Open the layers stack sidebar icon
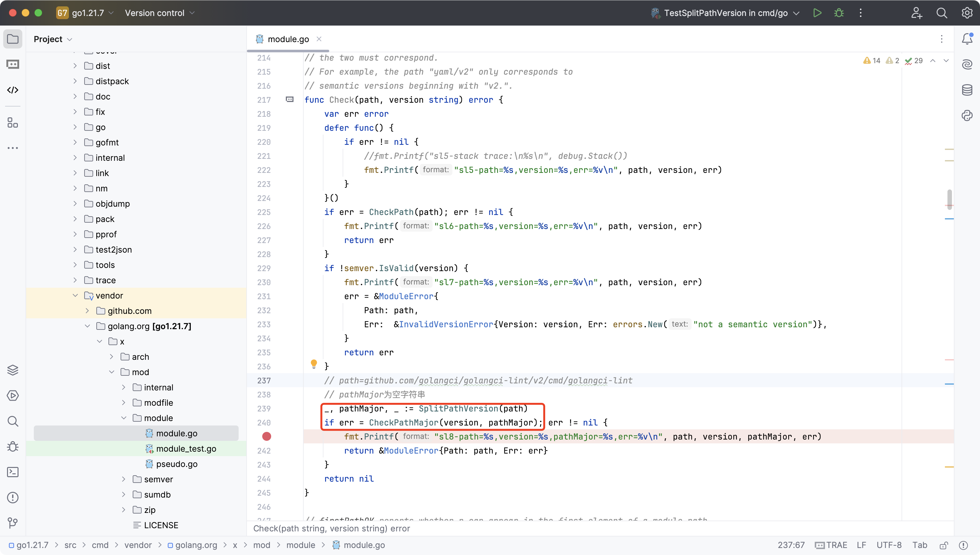The height and width of the screenshot is (555, 980). point(12,370)
